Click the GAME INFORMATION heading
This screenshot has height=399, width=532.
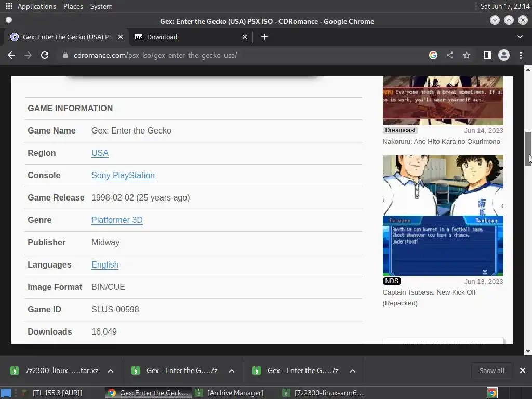pyautogui.click(x=70, y=108)
